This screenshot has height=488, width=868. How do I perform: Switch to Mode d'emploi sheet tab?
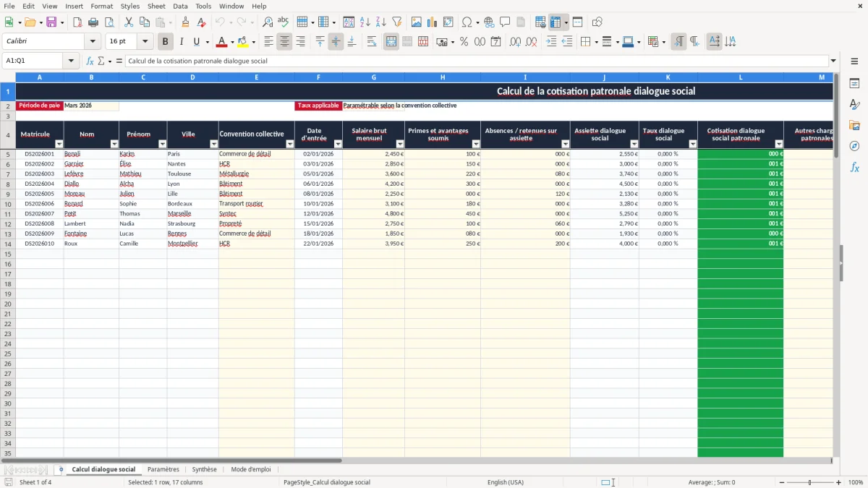pos(251,469)
